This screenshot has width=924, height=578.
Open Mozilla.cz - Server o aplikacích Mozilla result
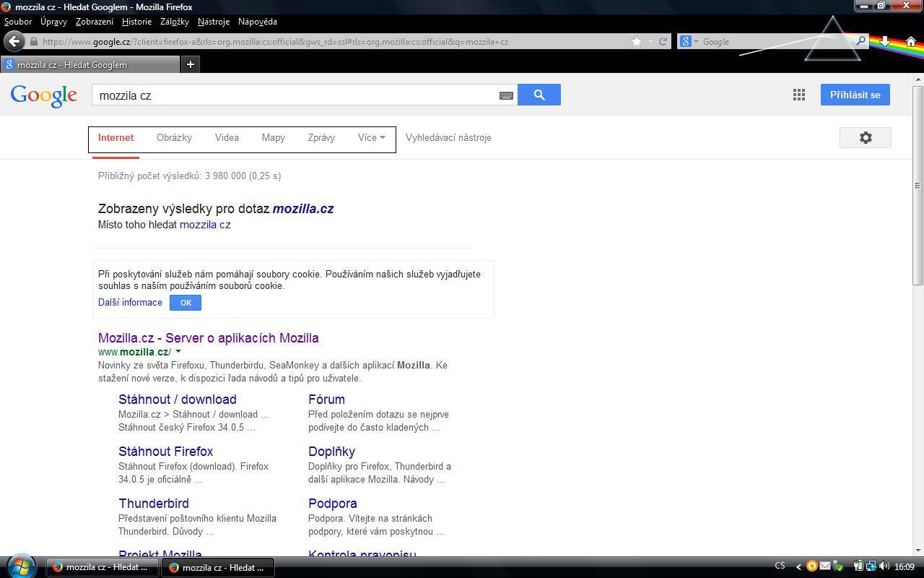point(209,338)
